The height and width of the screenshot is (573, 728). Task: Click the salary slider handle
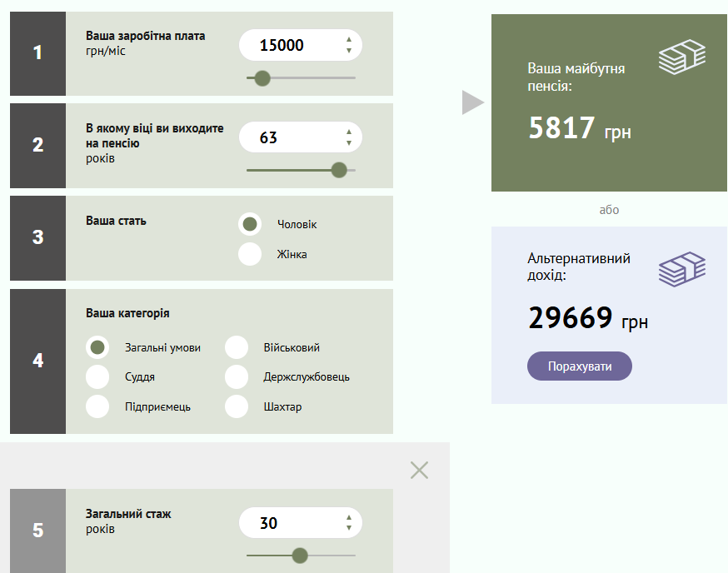click(x=262, y=78)
